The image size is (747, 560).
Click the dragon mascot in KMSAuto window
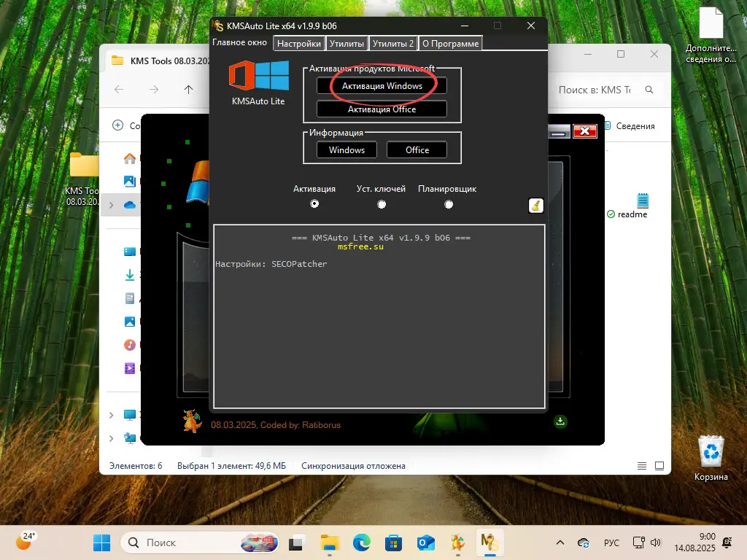point(191,421)
